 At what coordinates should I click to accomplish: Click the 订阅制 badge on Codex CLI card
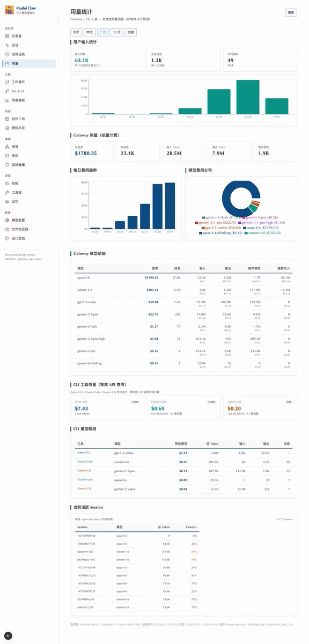(136, 401)
